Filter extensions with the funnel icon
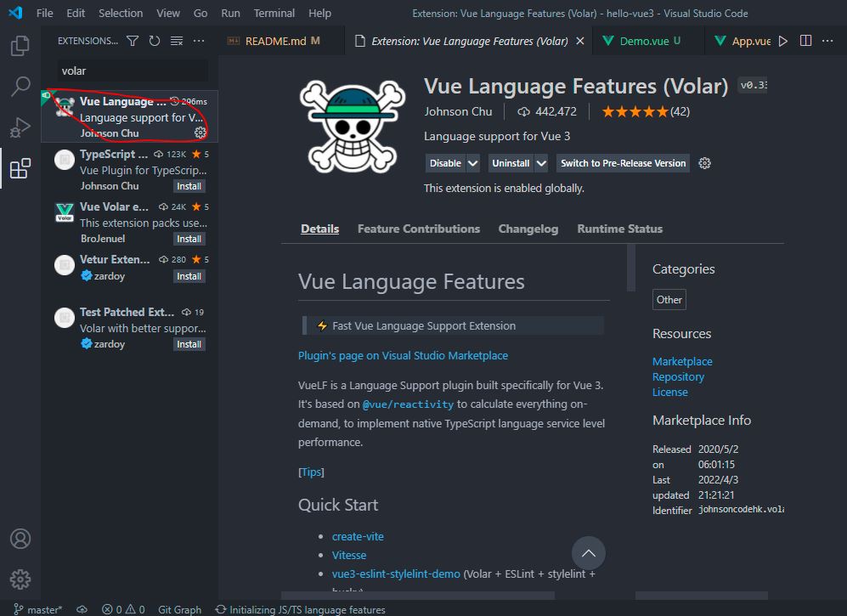Image resolution: width=847 pixels, height=616 pixels. [133, 41]
